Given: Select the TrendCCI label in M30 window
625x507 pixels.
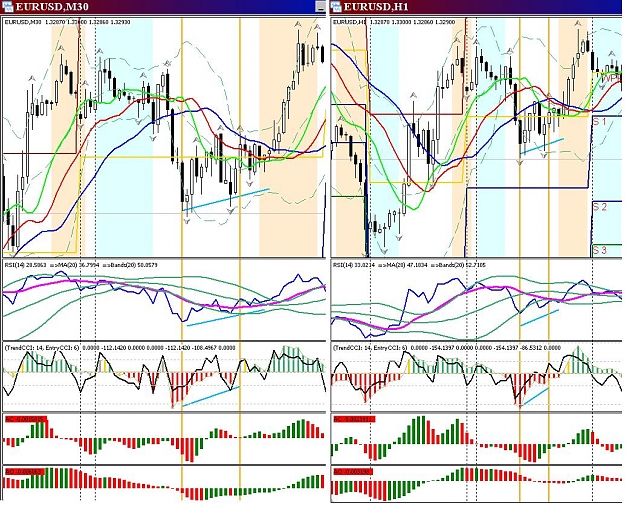Looking at the screenshot, I should click(x=120, y=348).
